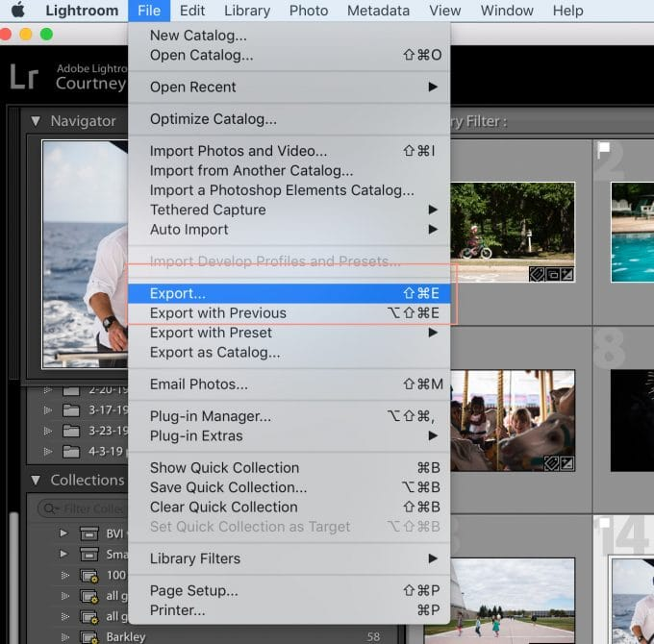The image size is (654, 644).
Task: Click develop adjustments badge on carousel photo
Action: click(566, 463)
